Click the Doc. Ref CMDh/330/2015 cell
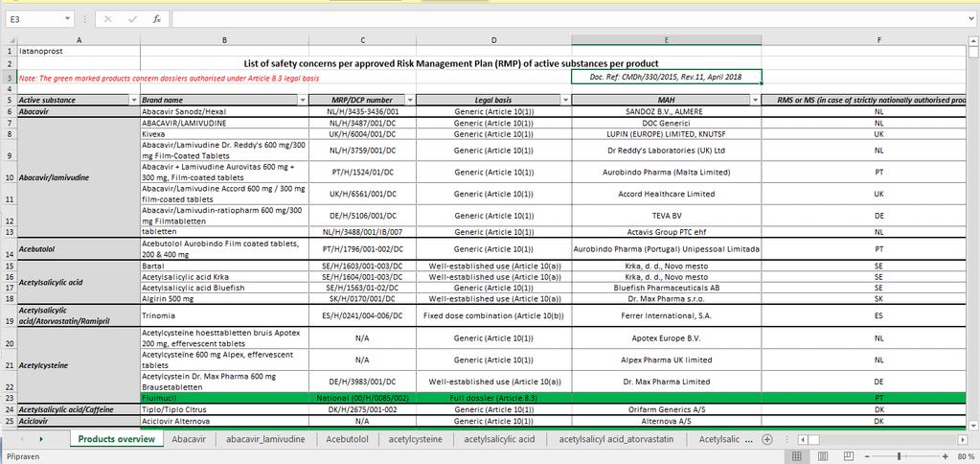 tap(666, 77)
